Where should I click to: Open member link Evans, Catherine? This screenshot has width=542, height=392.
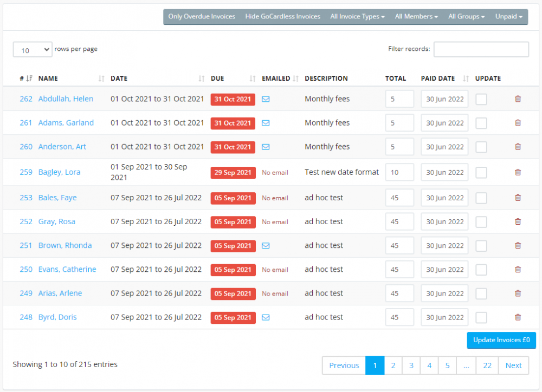click(x=67, y=270)
